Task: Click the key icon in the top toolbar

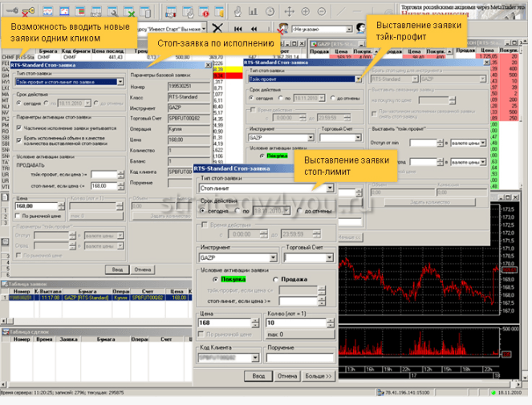Action: tap(10, 11)
